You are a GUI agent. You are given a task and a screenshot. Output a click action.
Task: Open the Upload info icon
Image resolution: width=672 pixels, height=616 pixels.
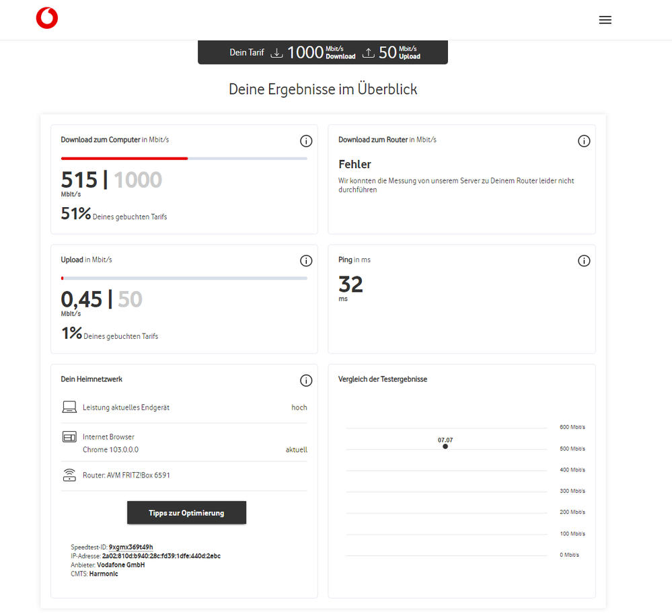pos(306,261)
